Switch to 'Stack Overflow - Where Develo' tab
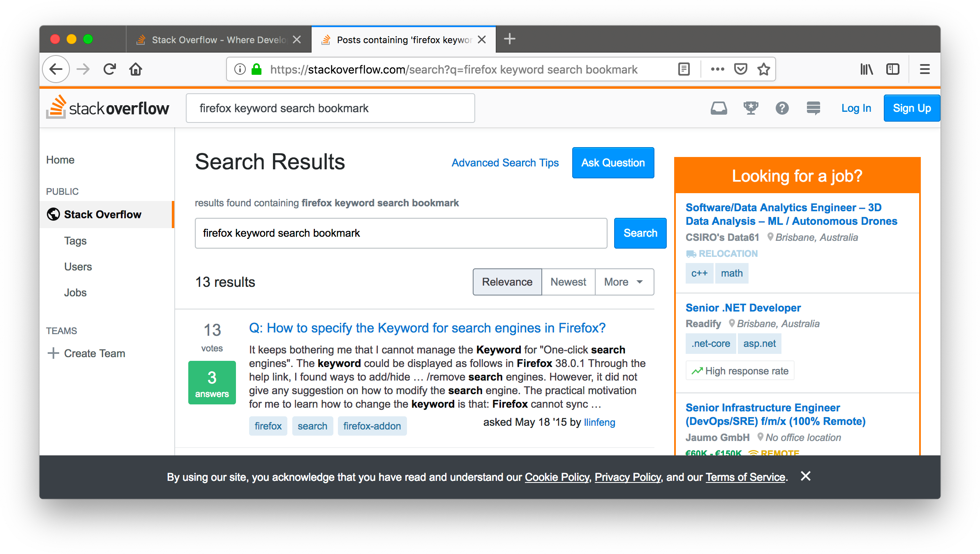The width and height of the screenshot is (980, 554). [x=219, y=39]
